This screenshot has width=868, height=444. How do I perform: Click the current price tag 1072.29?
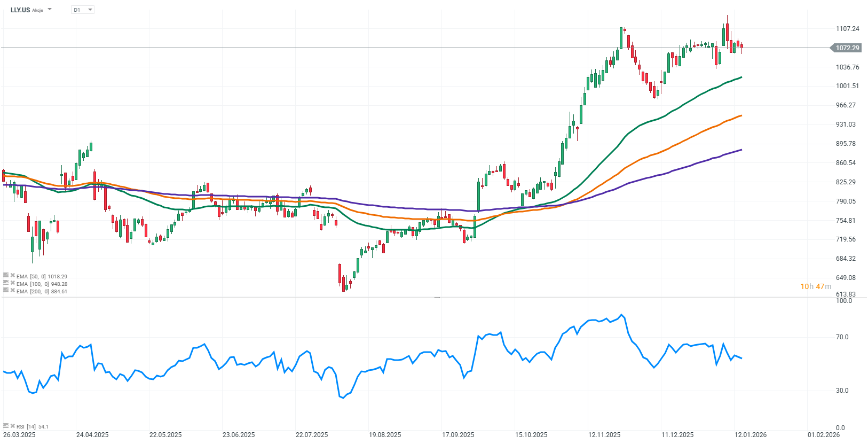(847, 48)
